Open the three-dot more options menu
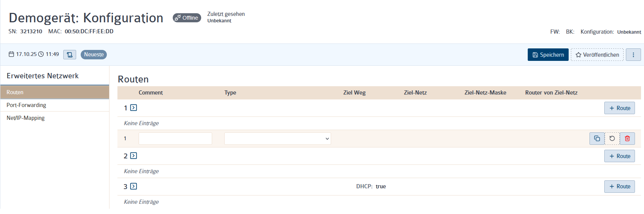This screenshot has width=644, height=214. point(633,55)
